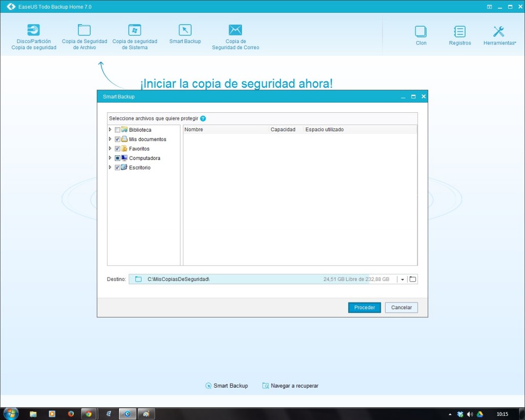View the Registros log icon
The image size is (525, 420).
coord(459,32)
